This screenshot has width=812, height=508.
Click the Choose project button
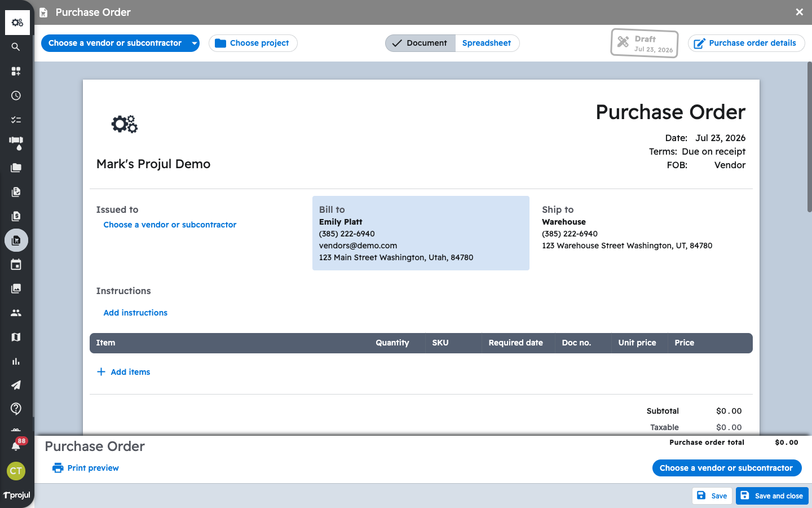[x=253, y=43]
